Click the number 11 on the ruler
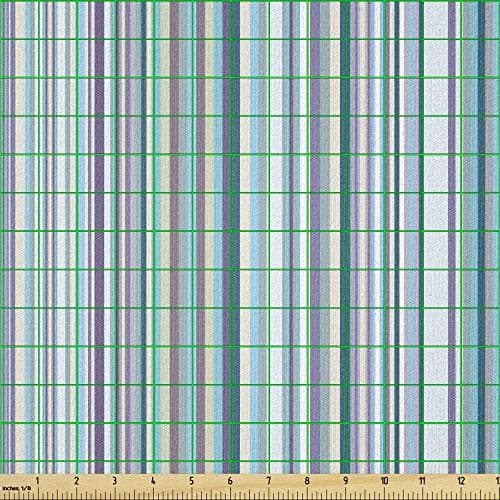The image size is (500, 500). [x=422, y=481]
